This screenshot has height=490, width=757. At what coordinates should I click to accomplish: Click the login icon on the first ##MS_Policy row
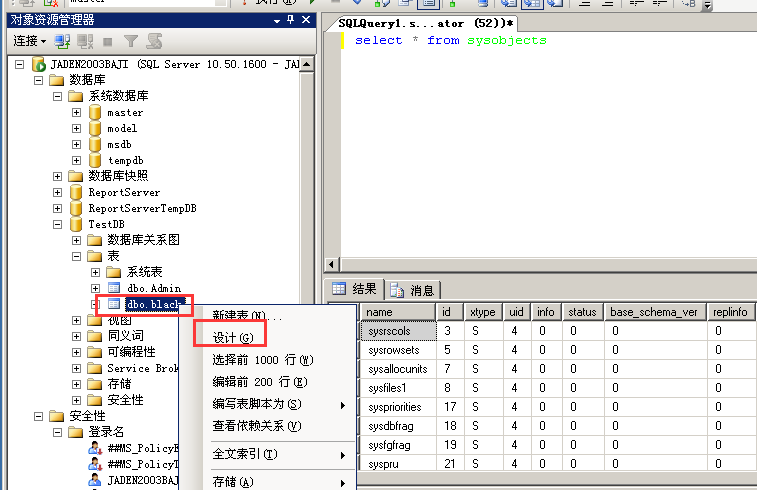coord(95,448)
